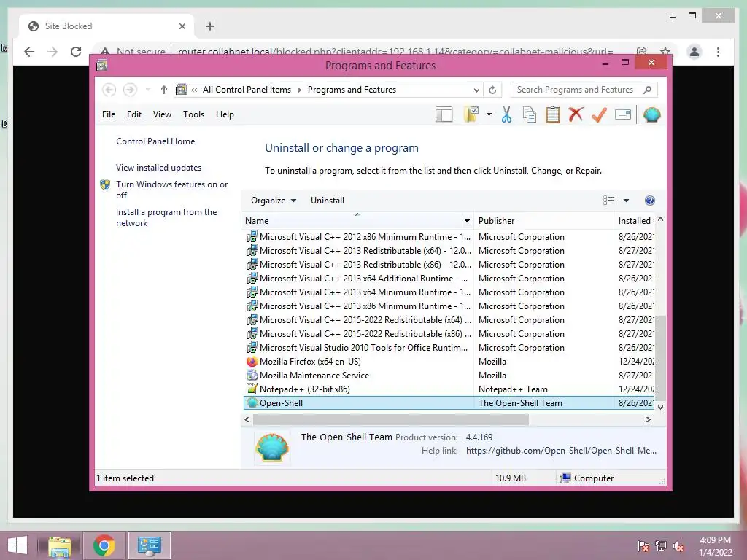
Task: Click Install a program from the network
Action: tap(166, 217)
